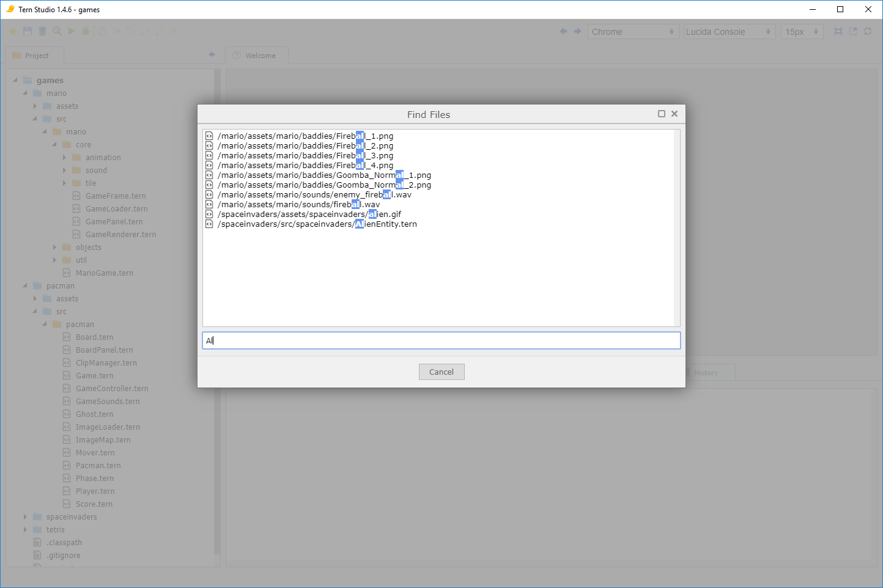Select GameRenderer.tern in project tree

120,234
